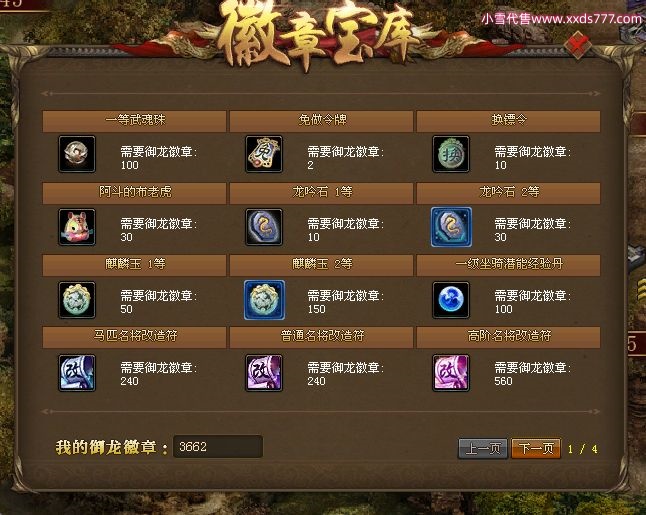Click the 上一页 previous page button
The width and height of the screenshot is (646, 515).
(483, 448)
